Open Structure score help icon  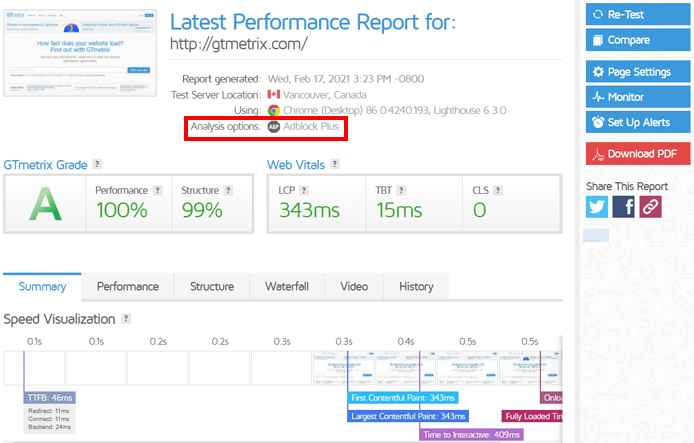[228, 190]
